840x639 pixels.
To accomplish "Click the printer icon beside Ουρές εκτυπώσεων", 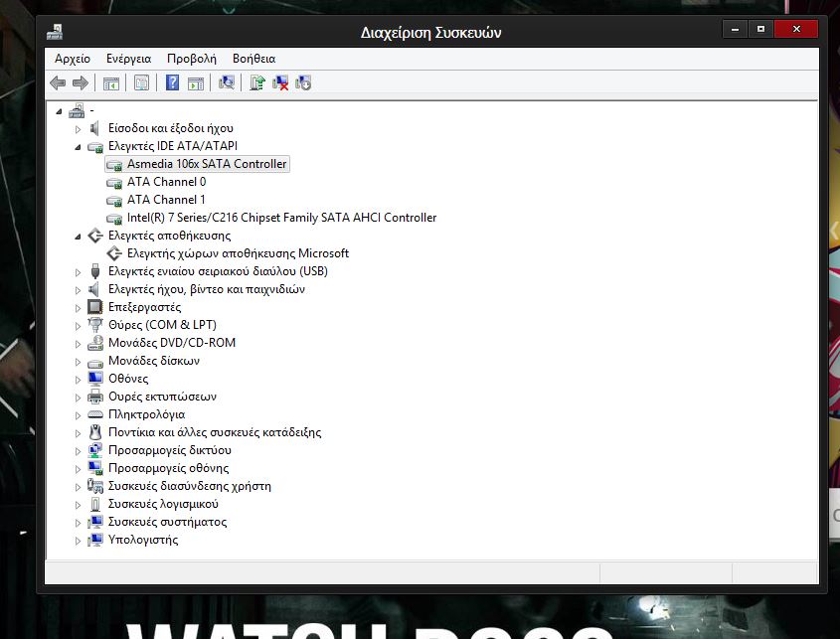I will coord(95,397).
